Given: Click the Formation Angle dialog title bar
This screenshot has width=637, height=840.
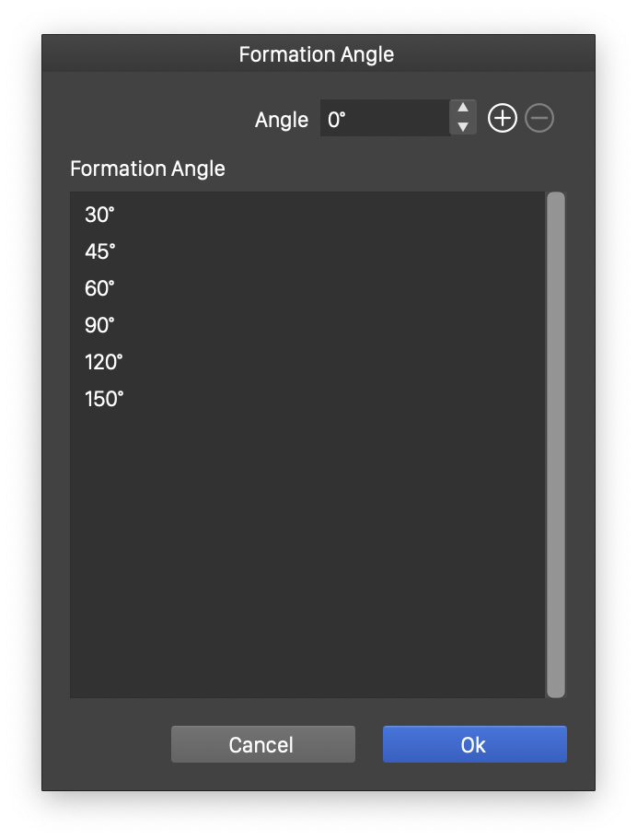Looking at the screenshot, I should pyautogui.click(x=317, y=54).
